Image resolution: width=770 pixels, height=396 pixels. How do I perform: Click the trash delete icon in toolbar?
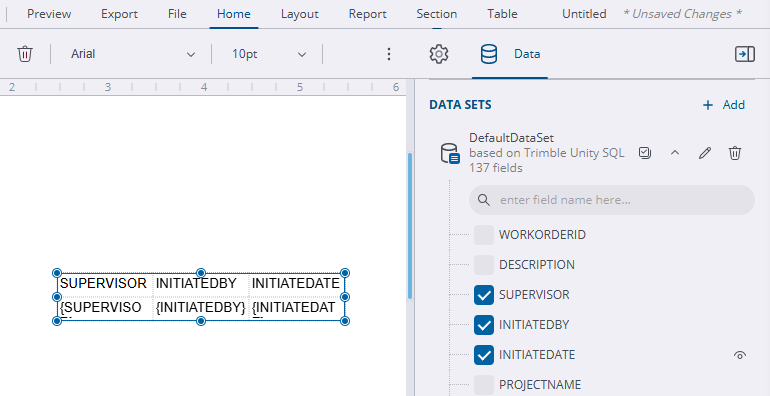click(x=25, y=54)
